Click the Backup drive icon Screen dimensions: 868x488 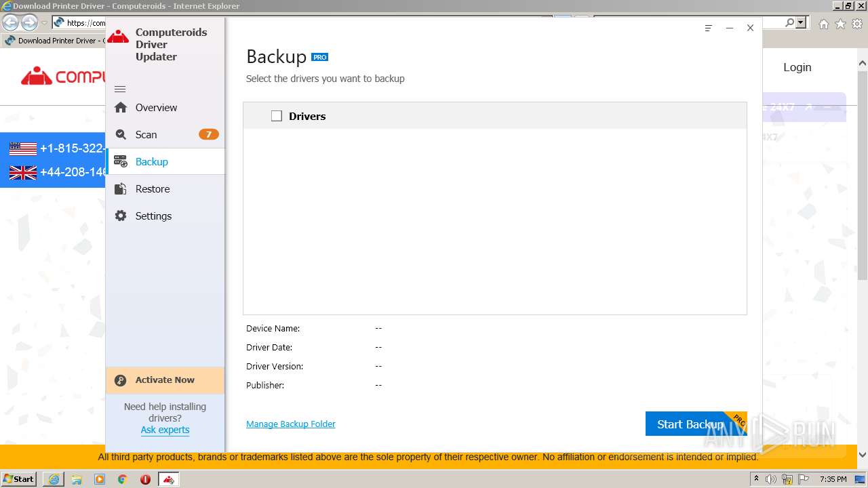[x=121, y=161]
